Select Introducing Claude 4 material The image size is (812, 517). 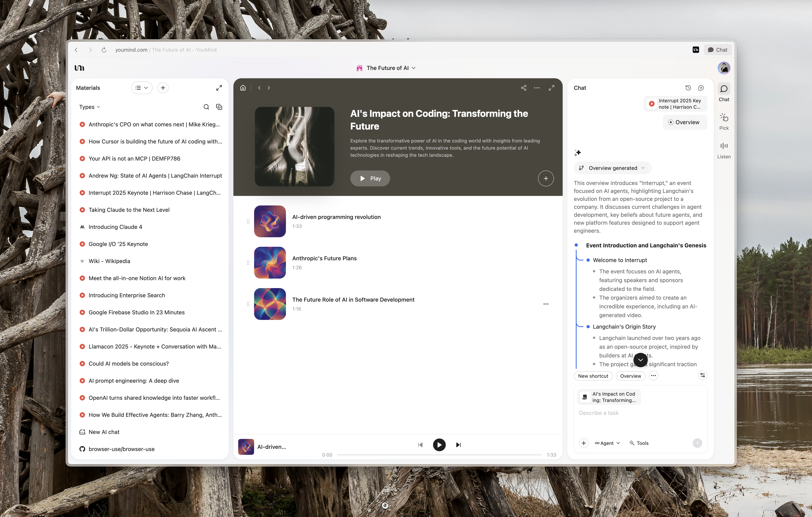[115, 227]
